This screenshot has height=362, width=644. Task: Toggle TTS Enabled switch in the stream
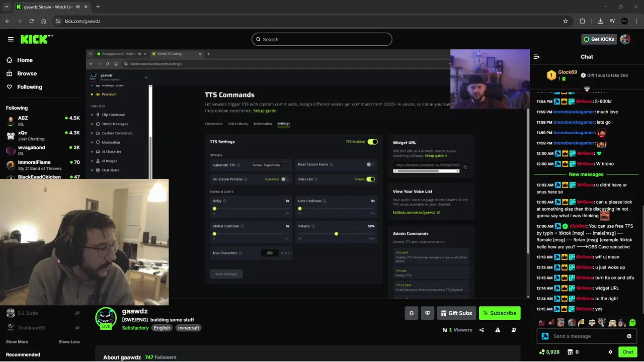[x=372, y=142]
